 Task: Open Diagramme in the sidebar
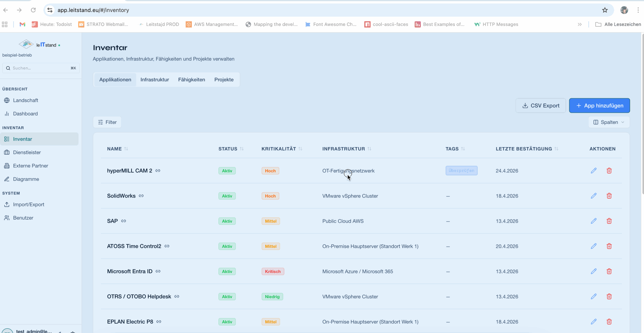click(x=39, y=179)
